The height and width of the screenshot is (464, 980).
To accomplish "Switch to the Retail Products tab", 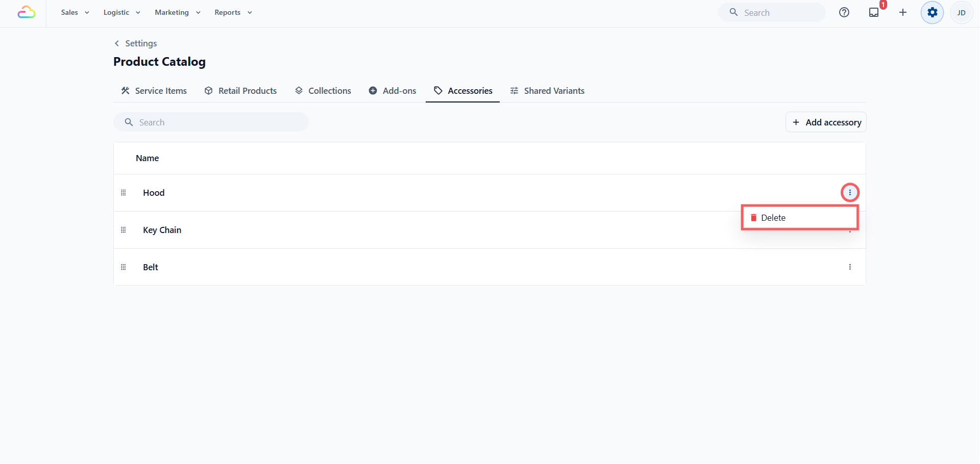I will click(x=240, y=91).
